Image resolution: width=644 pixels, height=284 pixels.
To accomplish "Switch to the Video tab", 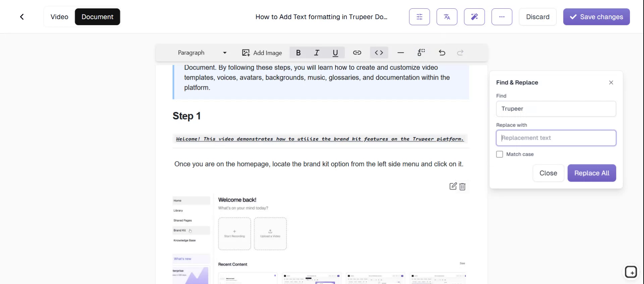I will (x=59, y=17).
